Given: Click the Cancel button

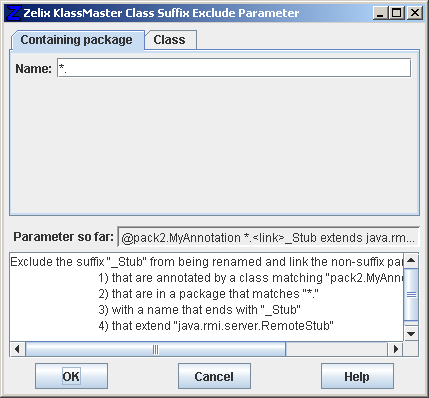Looking at the screenshot, I should 214,376.
